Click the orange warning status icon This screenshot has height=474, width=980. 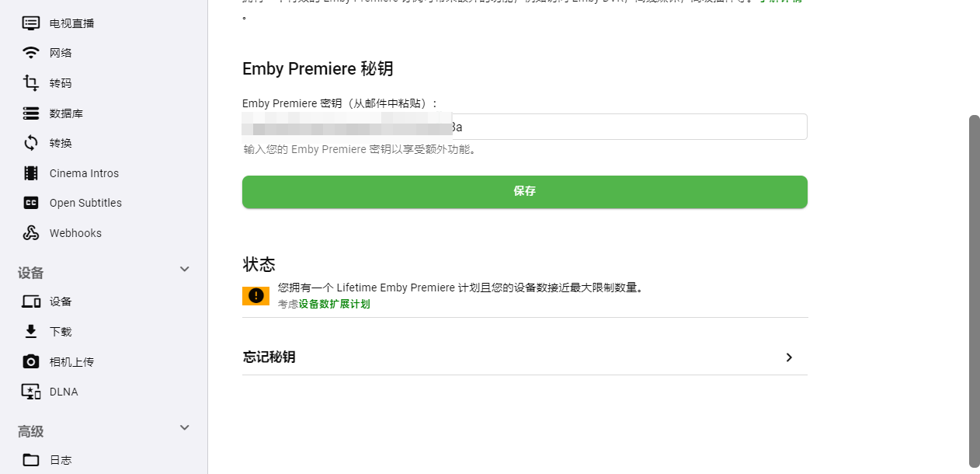[255, 295]
